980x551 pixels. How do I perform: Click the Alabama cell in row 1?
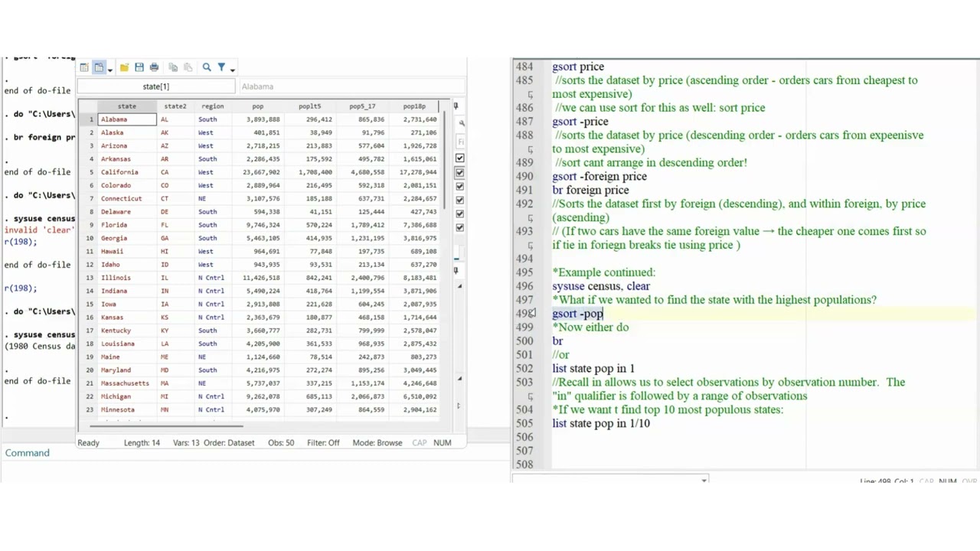[x=127, y=119]
